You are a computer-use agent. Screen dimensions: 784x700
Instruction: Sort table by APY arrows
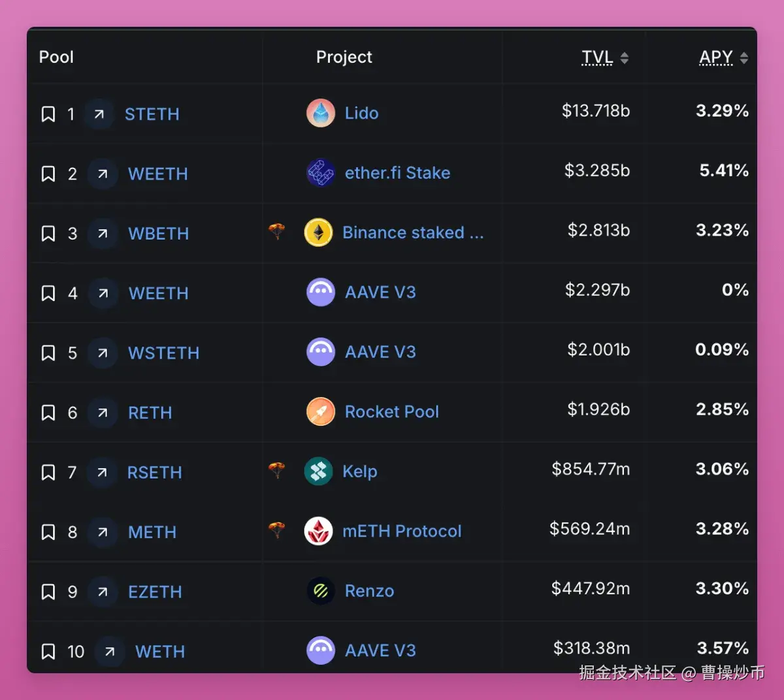pyautogui.click(x=743, y=58)
